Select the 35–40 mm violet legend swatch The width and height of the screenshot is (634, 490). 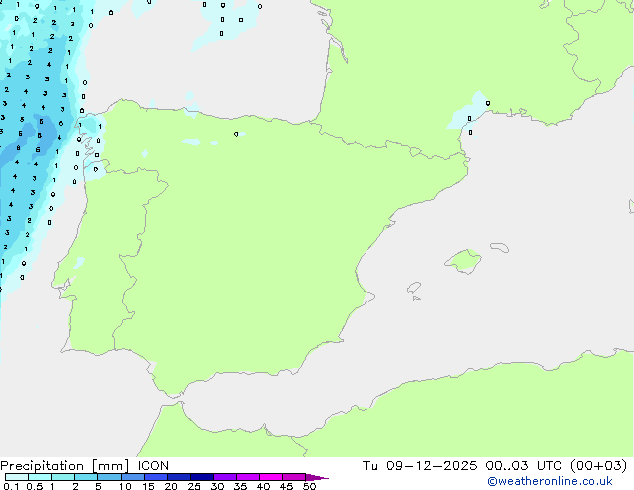click(247, 477)
